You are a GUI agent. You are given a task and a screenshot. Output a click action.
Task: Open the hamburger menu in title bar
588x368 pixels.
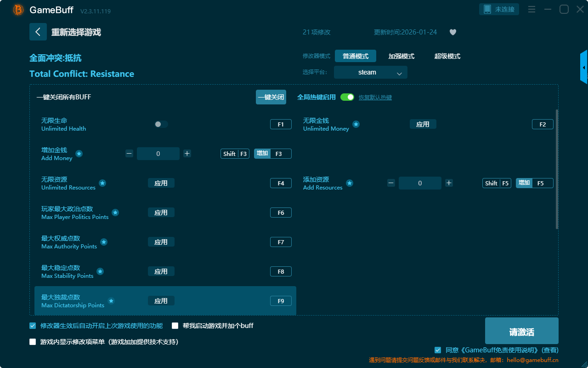(x=531, y=10)
